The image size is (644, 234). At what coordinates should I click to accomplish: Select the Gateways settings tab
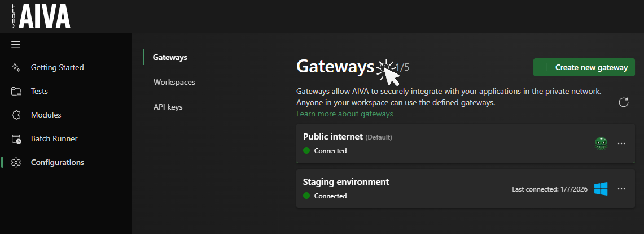click(170, 57)
